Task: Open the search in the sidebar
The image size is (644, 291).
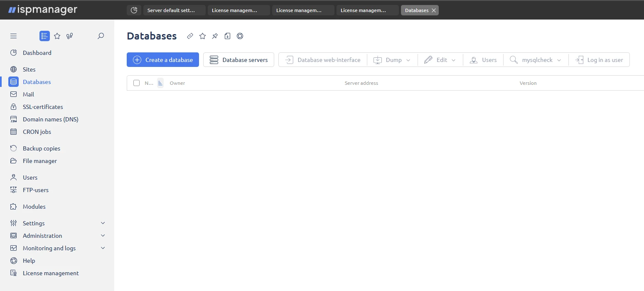Action: [101, 36]
